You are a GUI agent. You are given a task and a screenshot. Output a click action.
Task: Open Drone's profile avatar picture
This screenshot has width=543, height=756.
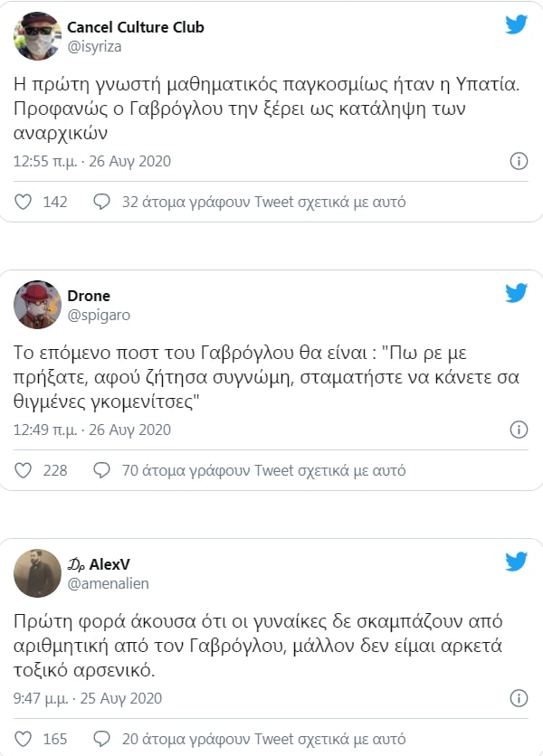37,305
